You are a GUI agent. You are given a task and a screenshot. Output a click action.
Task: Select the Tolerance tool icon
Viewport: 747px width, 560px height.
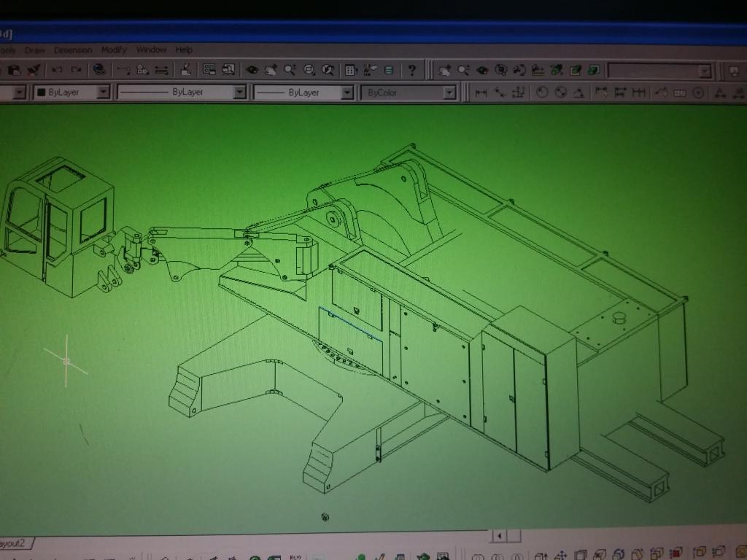click(680, 93)
